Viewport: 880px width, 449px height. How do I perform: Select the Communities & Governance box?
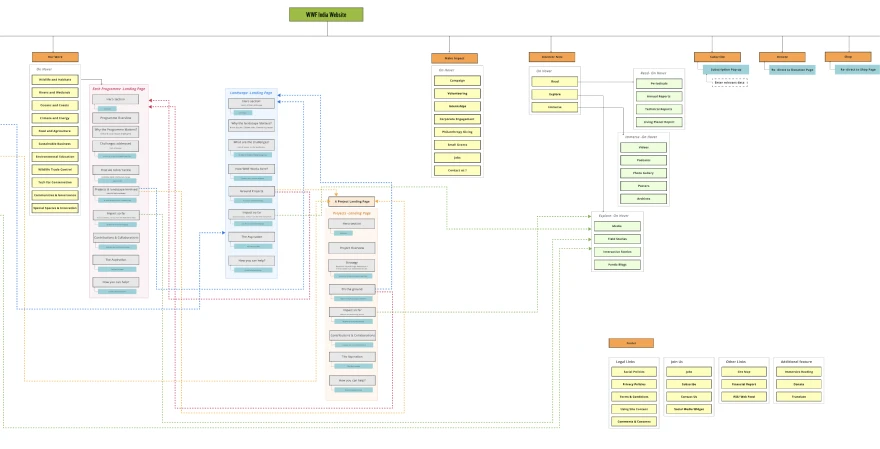[55, 195]
